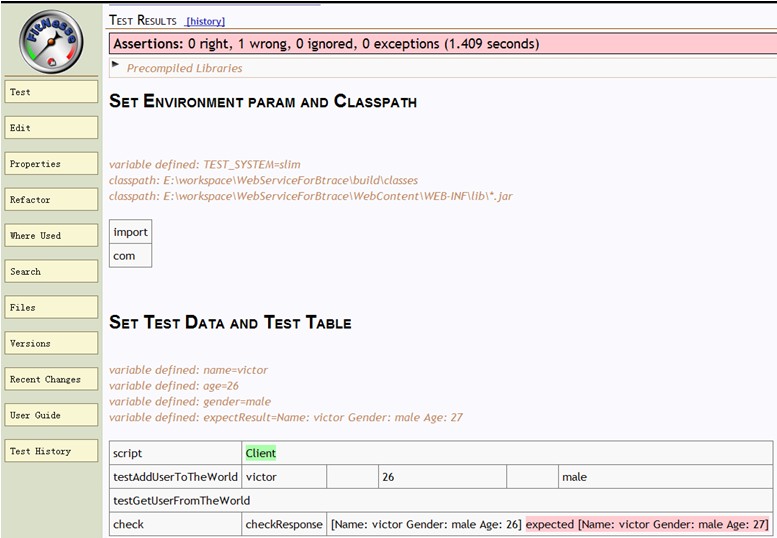Go to Search in the sidebar

pyautogui.click(x=51, y=271)
